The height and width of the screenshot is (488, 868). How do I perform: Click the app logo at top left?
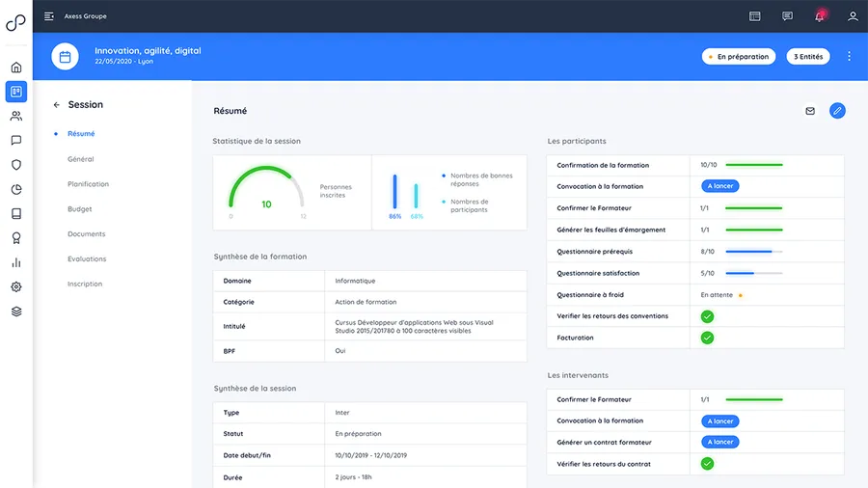[16, 22]
